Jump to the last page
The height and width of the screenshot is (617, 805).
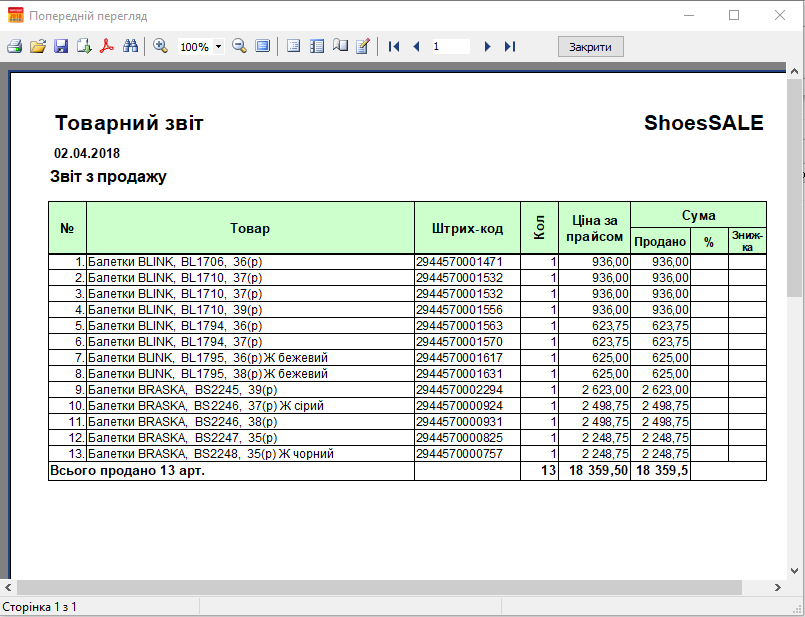[x=510, y=47]
